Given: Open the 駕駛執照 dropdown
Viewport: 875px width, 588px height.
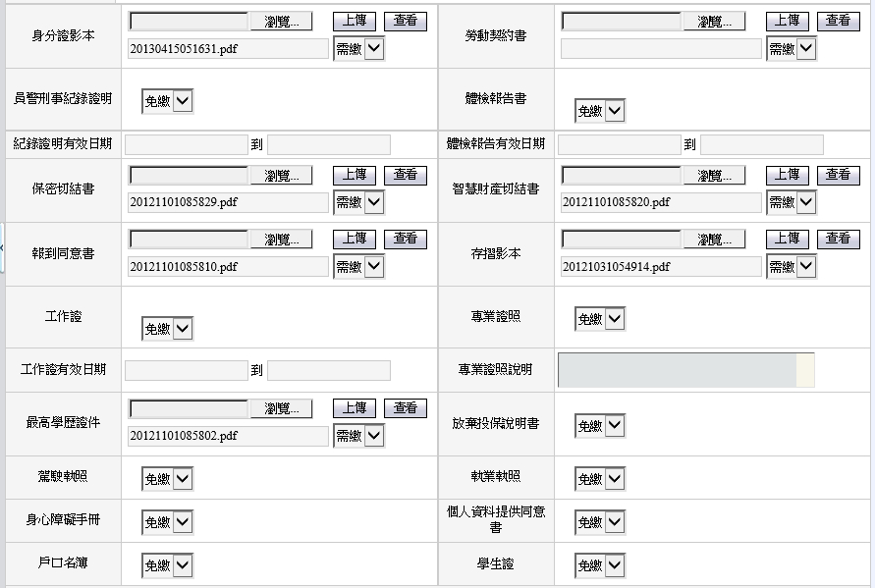Looking at the screenshot, I should tap(168, 479).
